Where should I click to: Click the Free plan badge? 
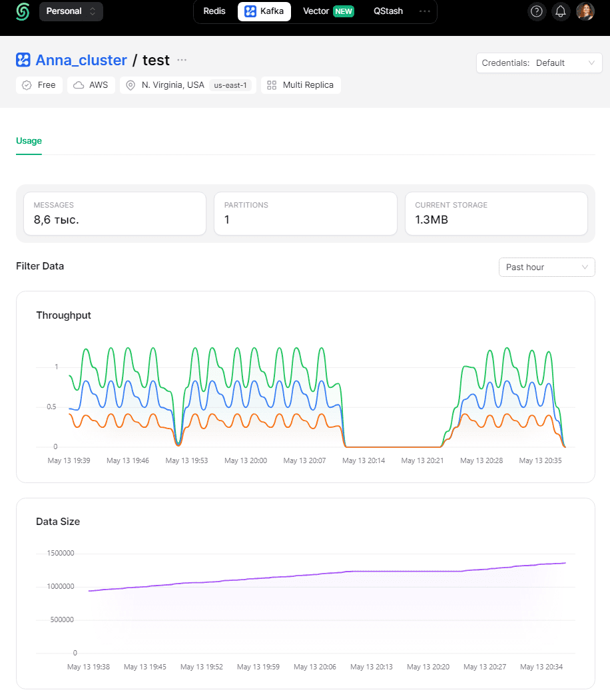[39, 85]
